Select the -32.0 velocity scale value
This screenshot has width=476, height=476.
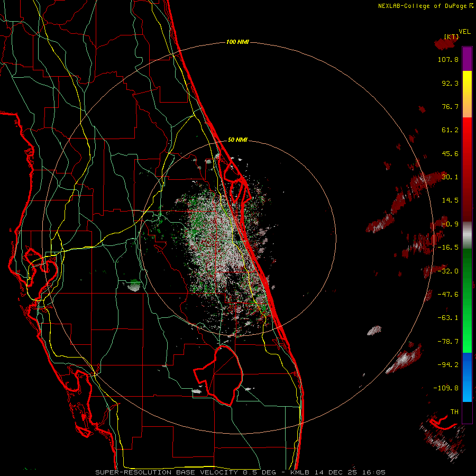448,271
